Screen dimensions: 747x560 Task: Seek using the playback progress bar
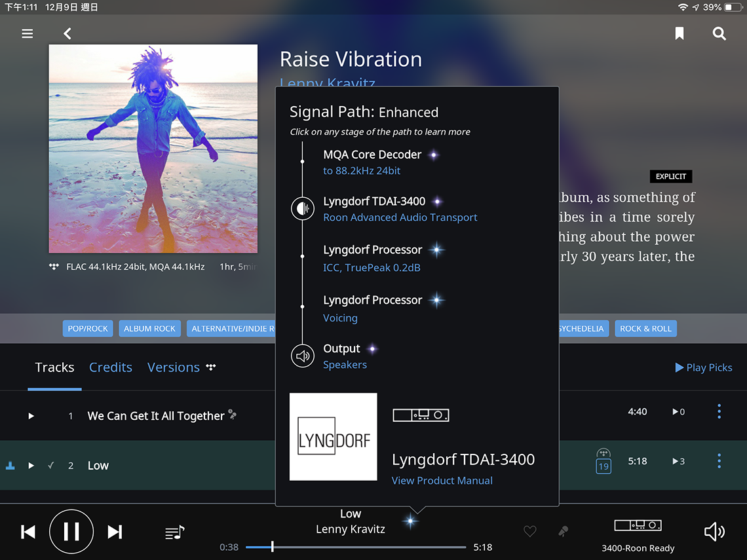click(x=355, y=547)
